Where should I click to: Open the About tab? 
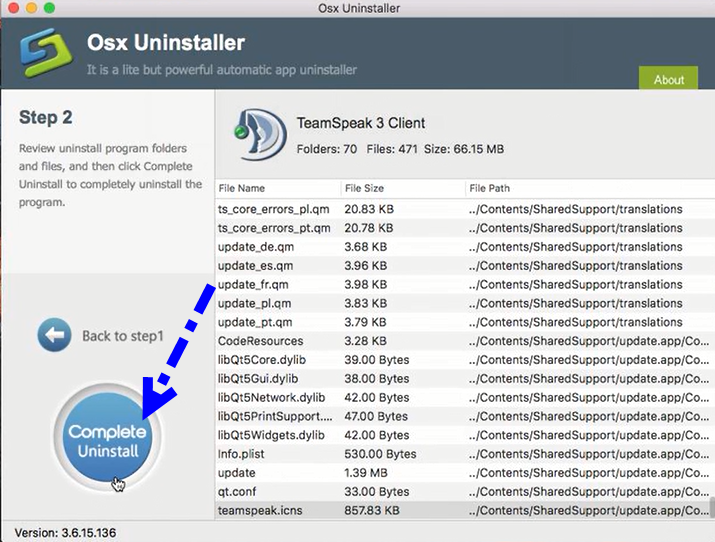pos(669,80)
